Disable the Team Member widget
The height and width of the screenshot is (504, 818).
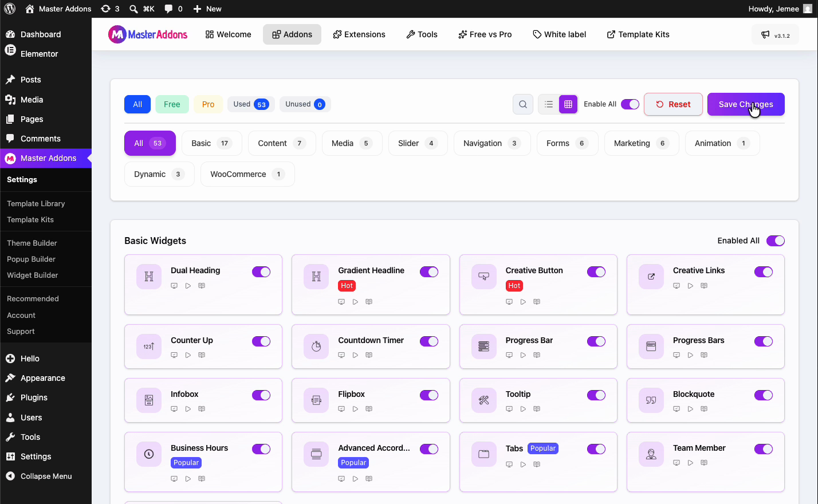tap(764, 449)
